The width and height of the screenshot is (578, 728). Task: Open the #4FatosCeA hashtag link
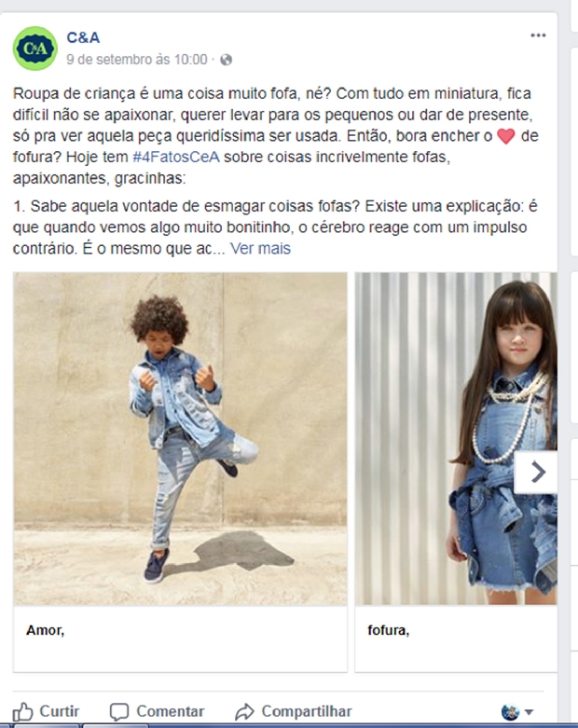[x=176, y=157]
